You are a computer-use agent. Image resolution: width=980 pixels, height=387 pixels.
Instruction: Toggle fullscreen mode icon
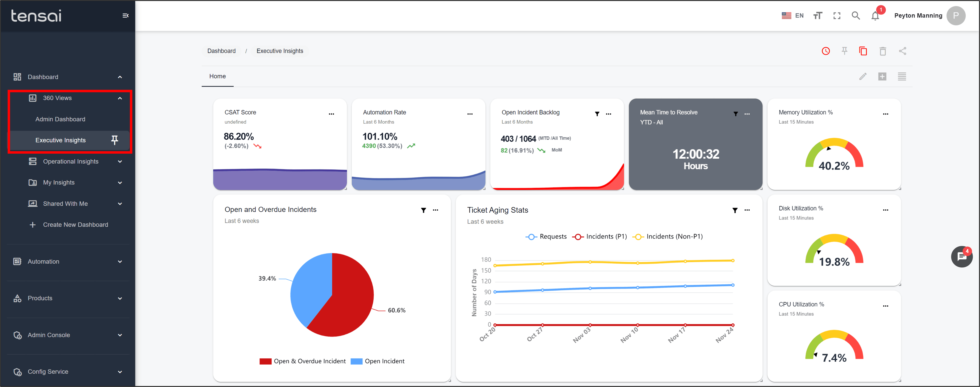(x=837, y=16)
